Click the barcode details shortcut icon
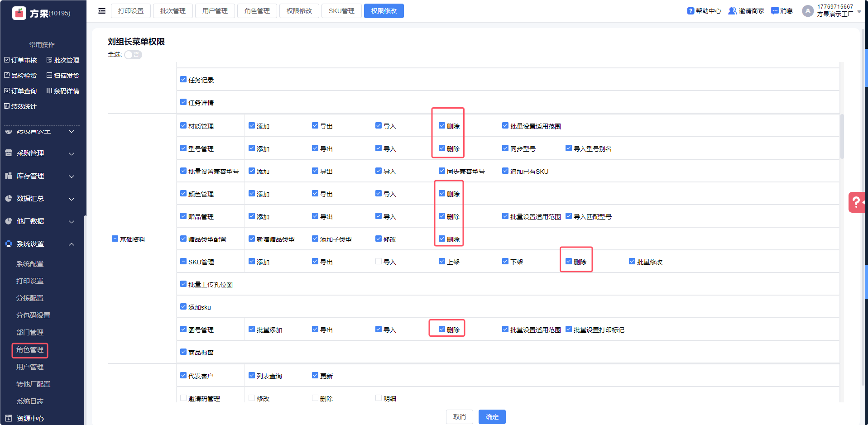 (x=49, y=91)
